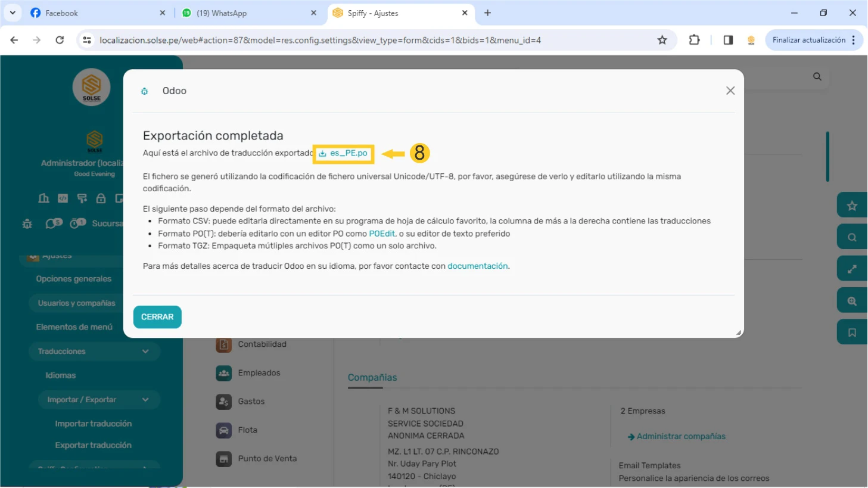Collapse the Traducciones menu section

[x=145, y=352]
